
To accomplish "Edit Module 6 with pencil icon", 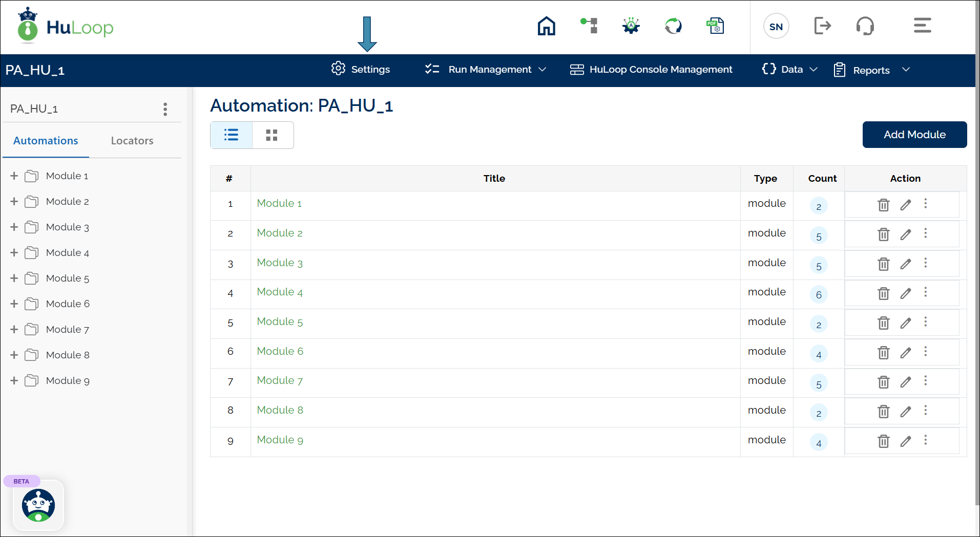I will (906, 353).
